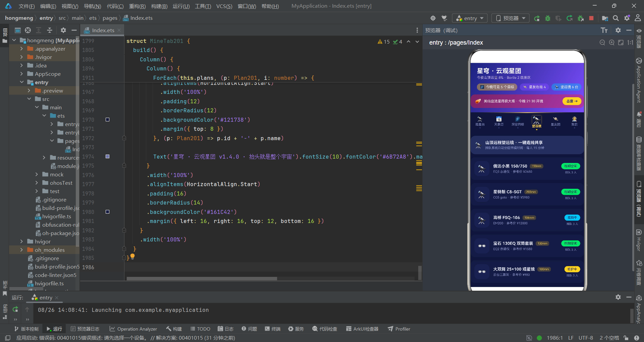Click the 版本控制 tool button
Image resolution: width=644 pixels, height=342 pixels.
pos(26,329)
